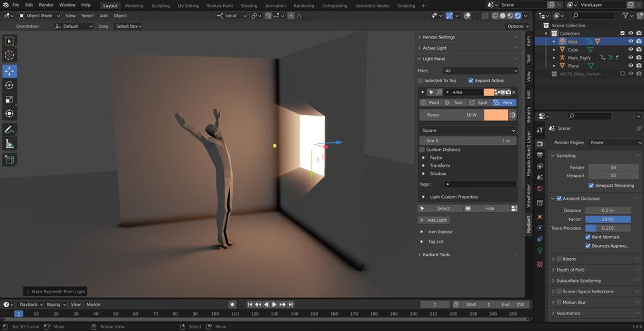Image resolution: width=644 pixels, height=331 pixels.
Task: Toggle viewport overlays icon
Action: point(467,16)
